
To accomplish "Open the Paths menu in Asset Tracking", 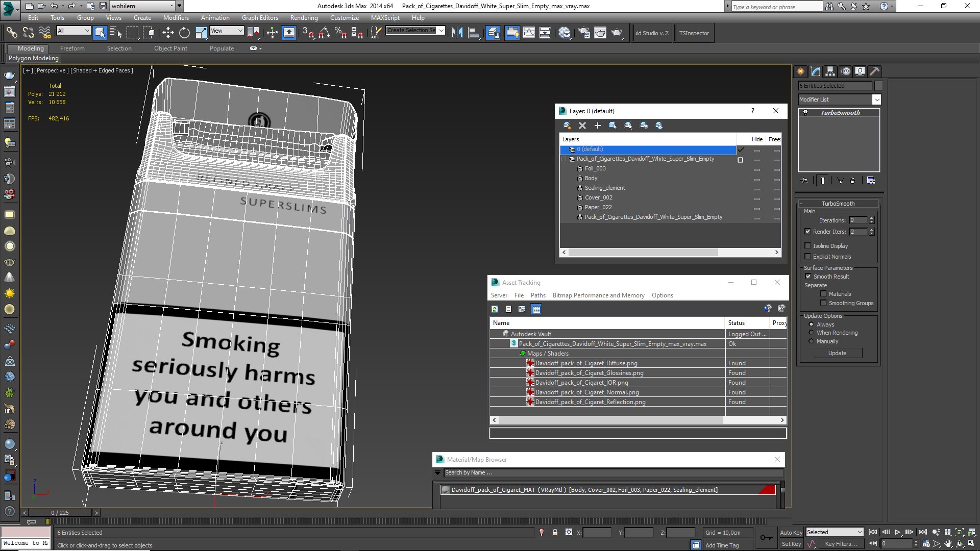I will 538,295.
